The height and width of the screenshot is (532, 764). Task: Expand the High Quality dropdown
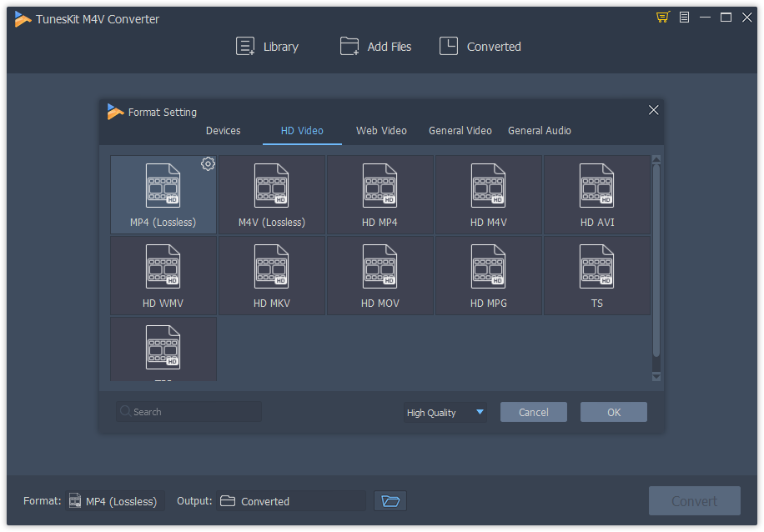445,412
